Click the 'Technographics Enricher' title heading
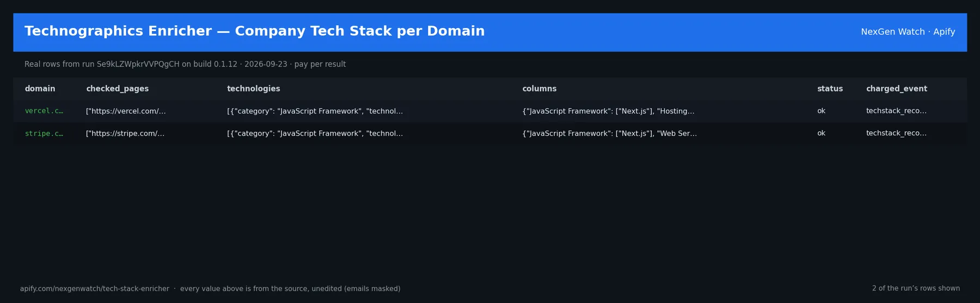 click(255, 31)
